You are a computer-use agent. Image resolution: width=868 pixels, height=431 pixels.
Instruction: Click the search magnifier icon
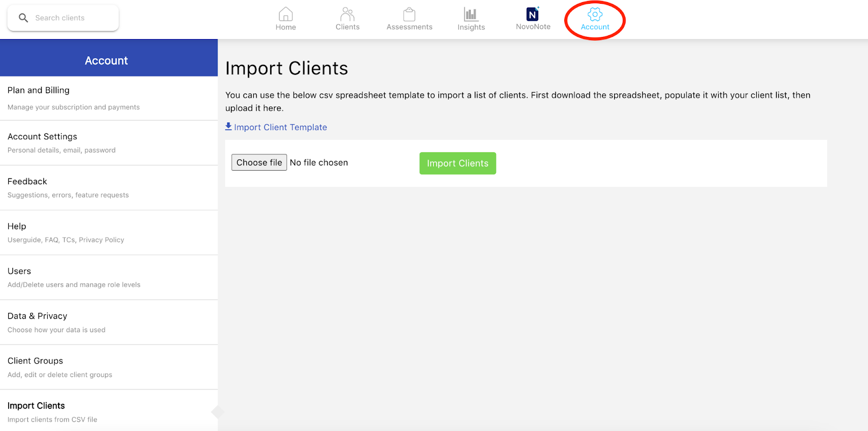tap(23, 18)
